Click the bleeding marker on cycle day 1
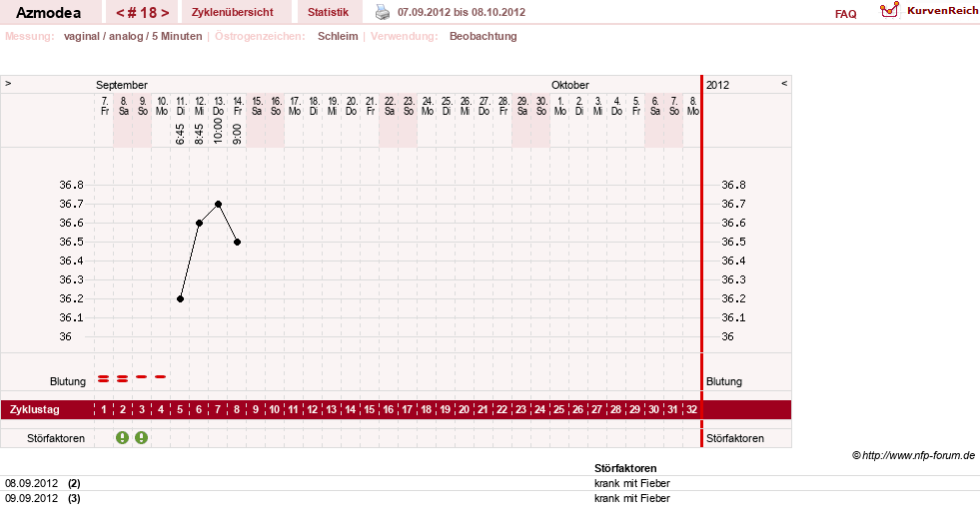Viewport: 980px width, 527px height. [104, 379]
